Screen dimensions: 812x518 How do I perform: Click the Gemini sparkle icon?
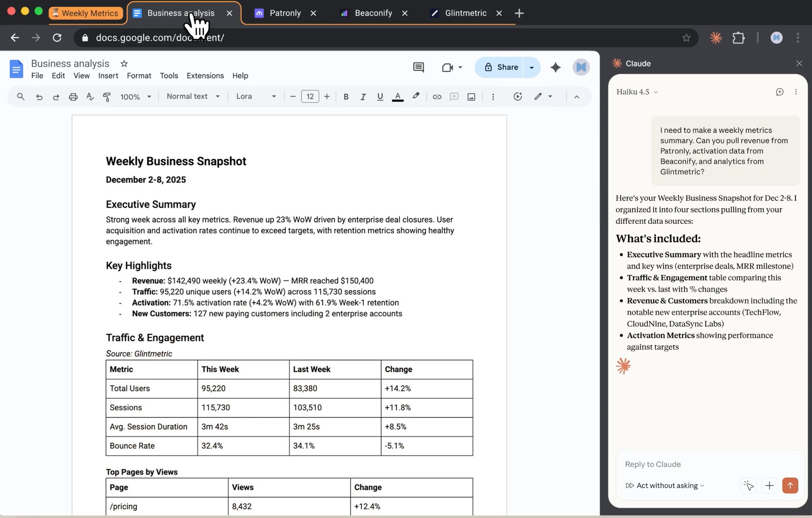tap(555, 67)
